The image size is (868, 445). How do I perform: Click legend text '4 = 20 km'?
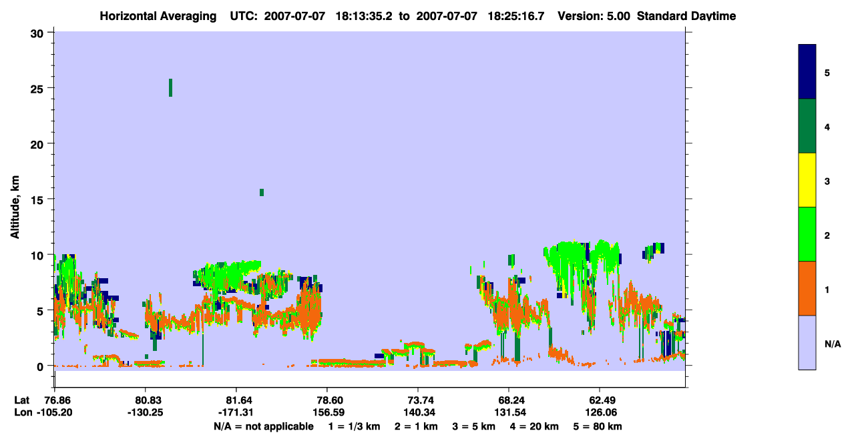tap(535, 426)
